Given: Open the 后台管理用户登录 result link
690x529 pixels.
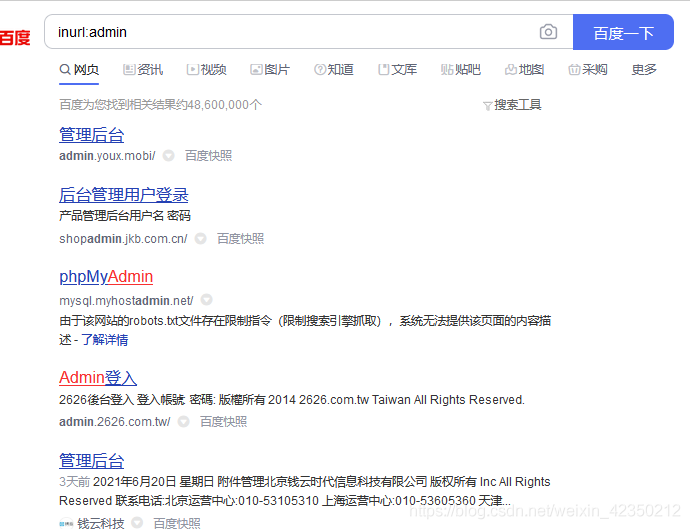Looking at the screenshot, I should (124, 195).
